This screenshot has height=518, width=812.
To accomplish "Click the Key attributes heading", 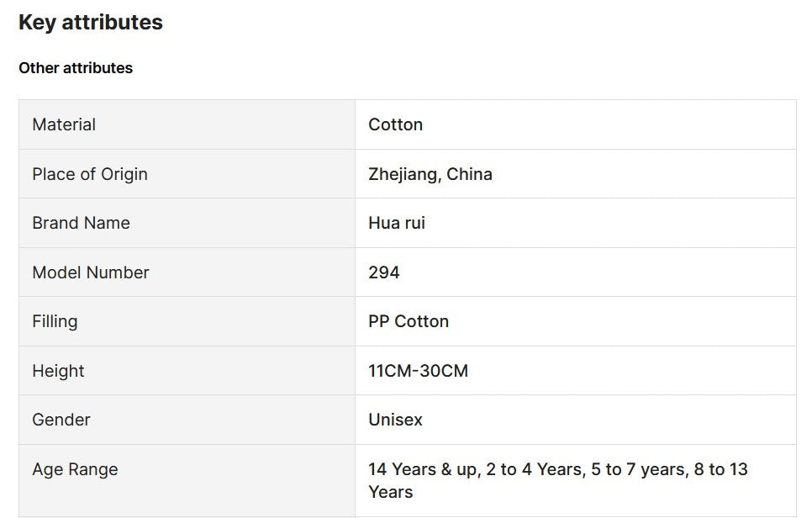I will tap(91, 23).
